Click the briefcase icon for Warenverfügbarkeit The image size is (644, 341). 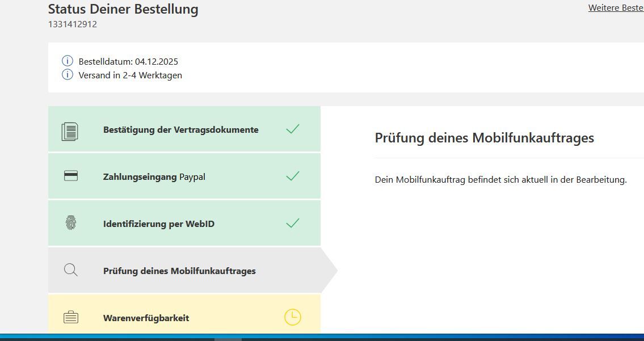point(71,318)
